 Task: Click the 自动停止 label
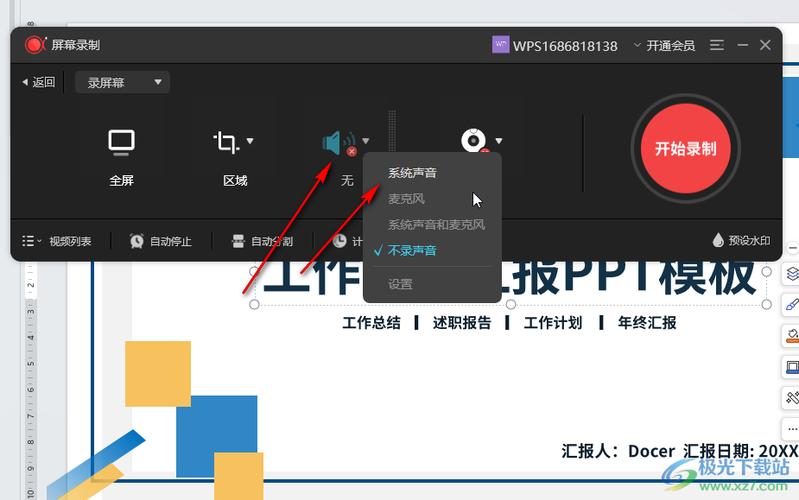tap(171, 241)
